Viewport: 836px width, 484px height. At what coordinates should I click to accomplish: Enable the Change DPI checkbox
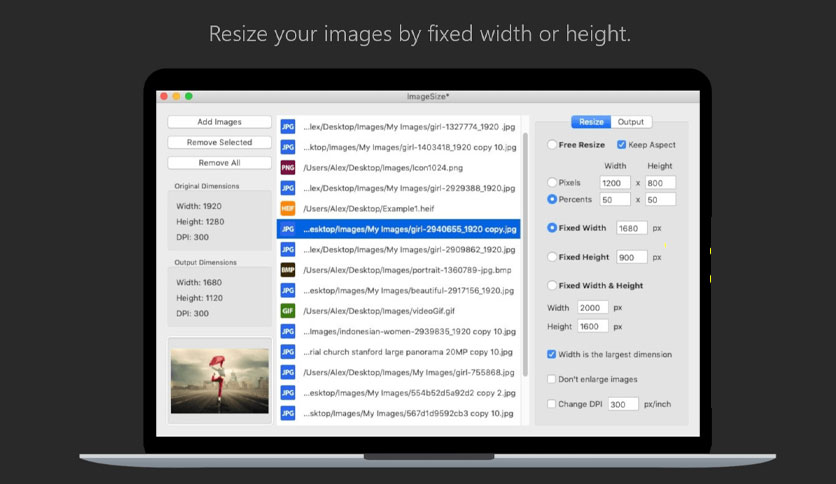[551, 404]
